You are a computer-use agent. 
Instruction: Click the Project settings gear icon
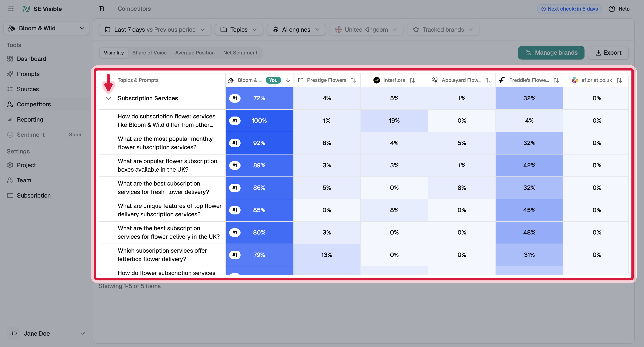(10, 165)
